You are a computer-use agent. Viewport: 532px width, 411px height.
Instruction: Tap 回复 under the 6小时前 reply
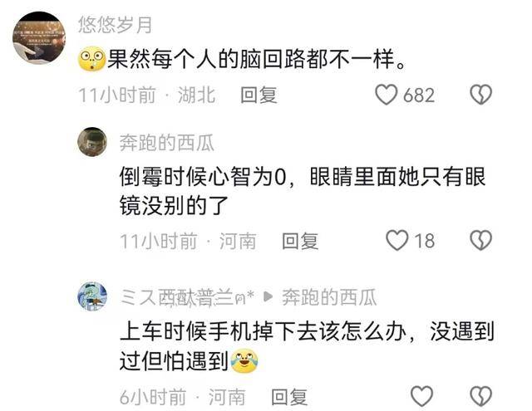pyautogui.click(x=289, y=397)
